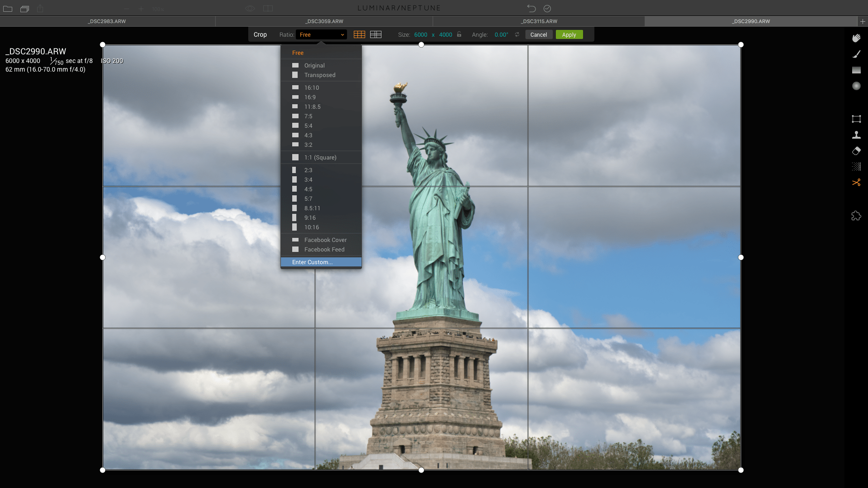This screenshot has width=868, height=488.
Task: Toggle the aspect ratio lock icon
Action: (459, 34)
